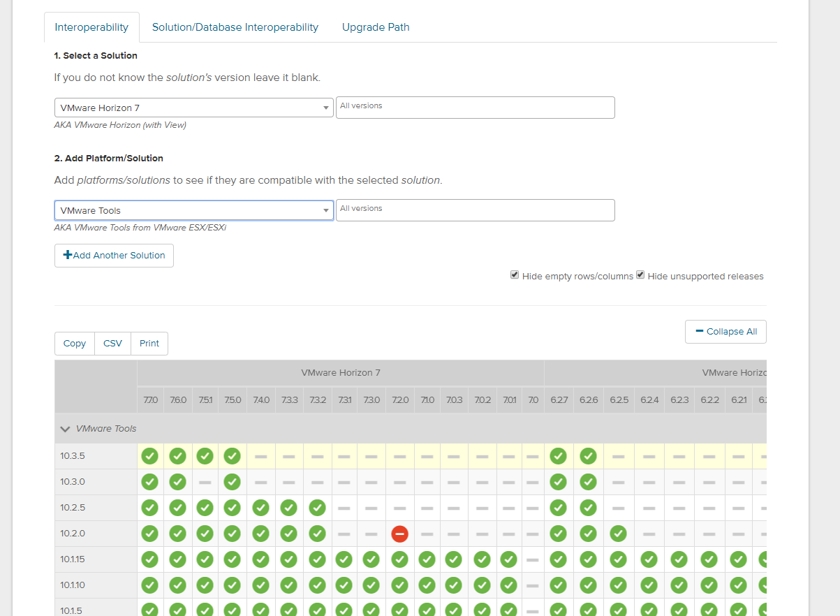Collapse the VMware Tools row group chevron
Image resolution: width=840 pixels, height=616 pixels.
[66, 429]
